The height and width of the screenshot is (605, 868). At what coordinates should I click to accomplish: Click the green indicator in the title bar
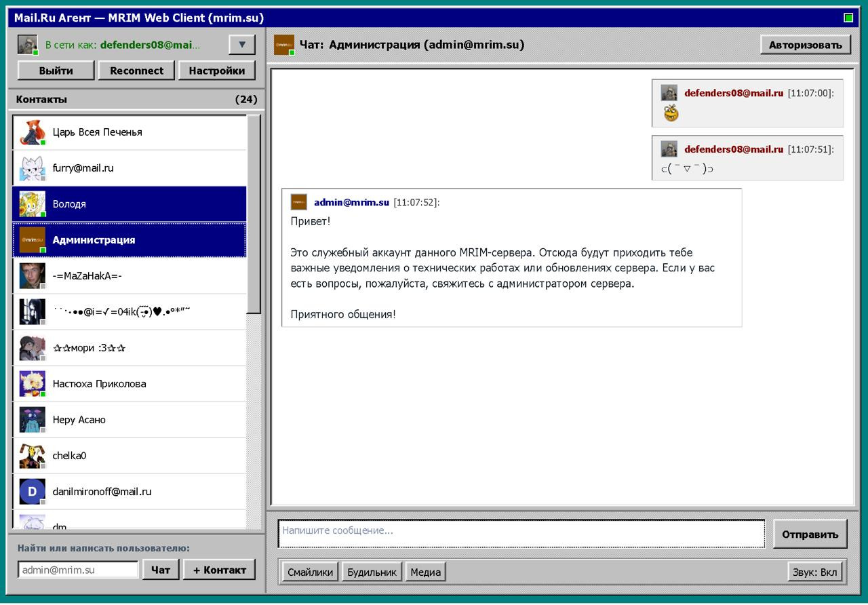point(848,18)
